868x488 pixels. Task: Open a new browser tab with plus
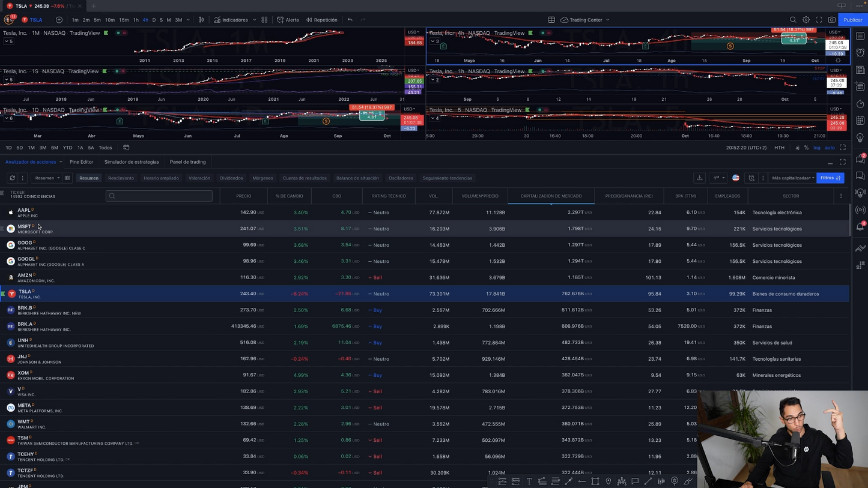94,6
